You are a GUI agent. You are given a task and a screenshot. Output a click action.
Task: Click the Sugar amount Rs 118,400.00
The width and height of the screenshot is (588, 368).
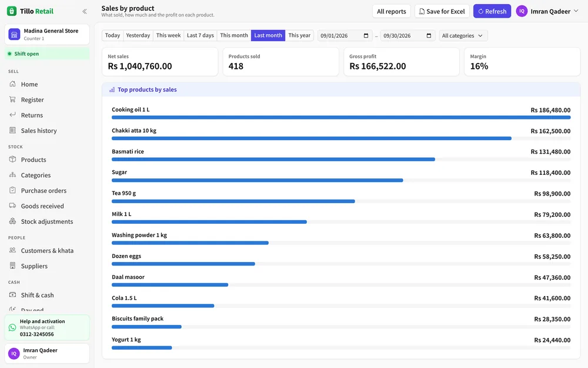550,173
